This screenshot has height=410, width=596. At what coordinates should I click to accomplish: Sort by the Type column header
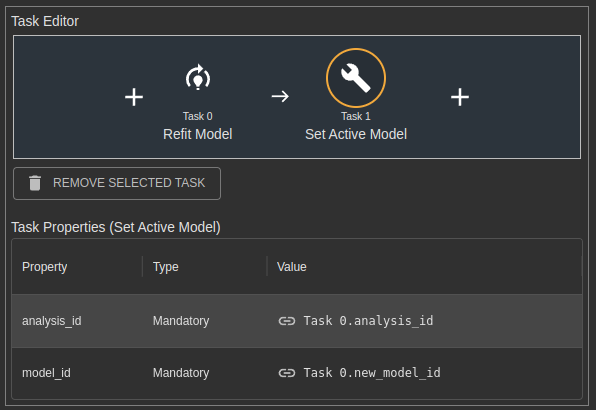click(165, 267)
